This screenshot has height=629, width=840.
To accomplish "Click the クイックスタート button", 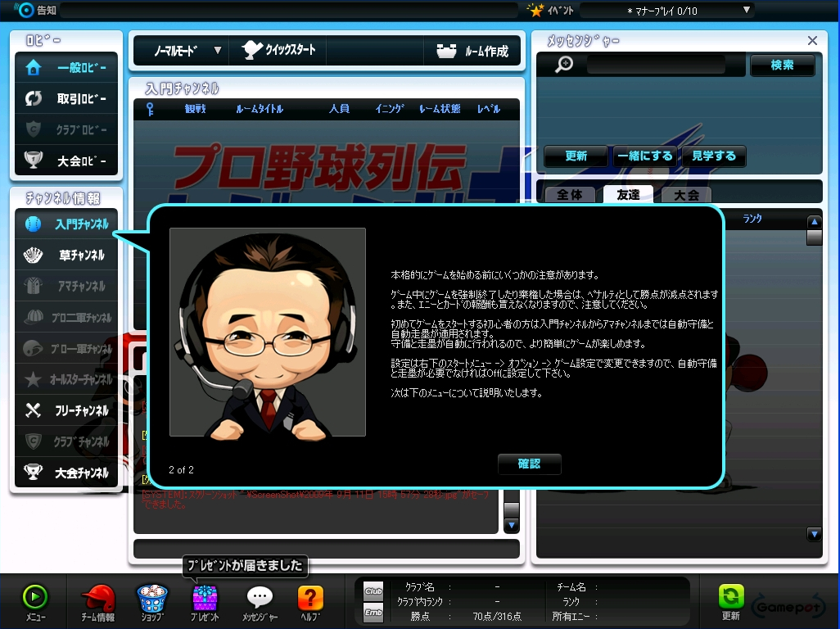I will pos(279,50).
